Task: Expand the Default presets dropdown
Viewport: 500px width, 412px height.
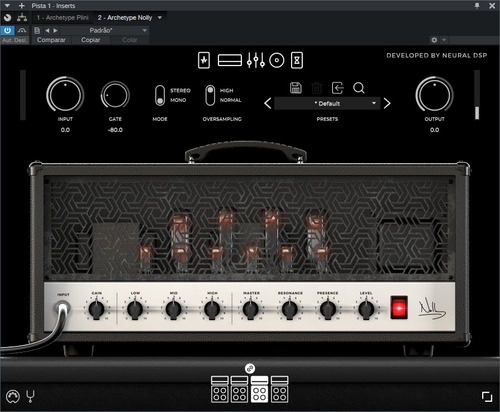Action: [327, 104]
